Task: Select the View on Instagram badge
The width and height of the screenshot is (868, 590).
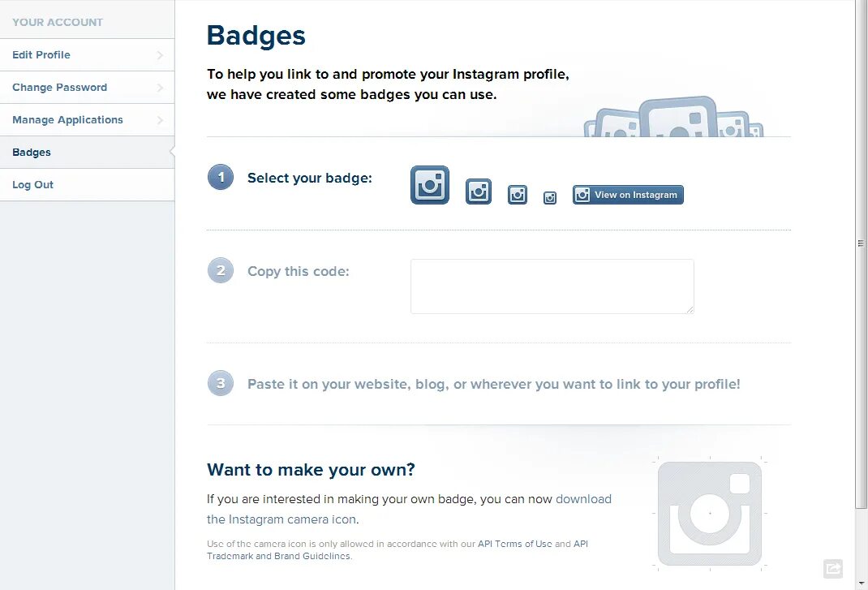Action: point(628,195)
